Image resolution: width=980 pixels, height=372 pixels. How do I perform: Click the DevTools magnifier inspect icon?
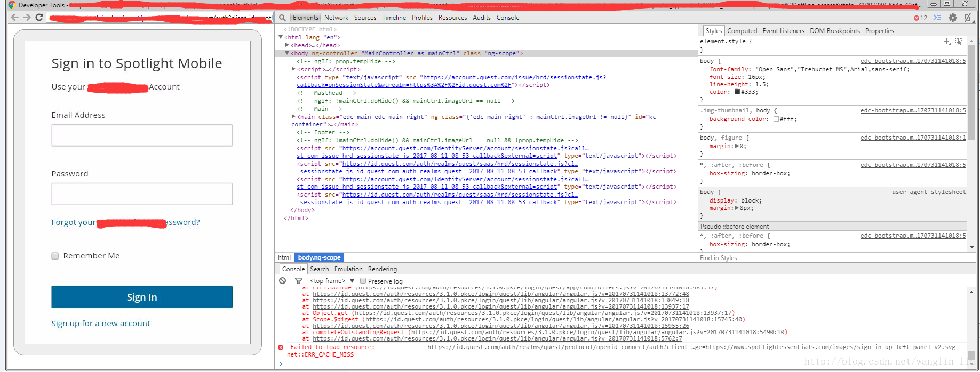pos(282,18)
